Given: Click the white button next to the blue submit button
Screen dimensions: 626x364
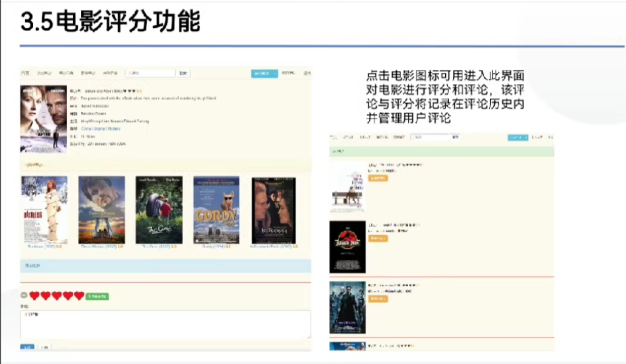Looking at the screenshot, I should coord(44,347).
